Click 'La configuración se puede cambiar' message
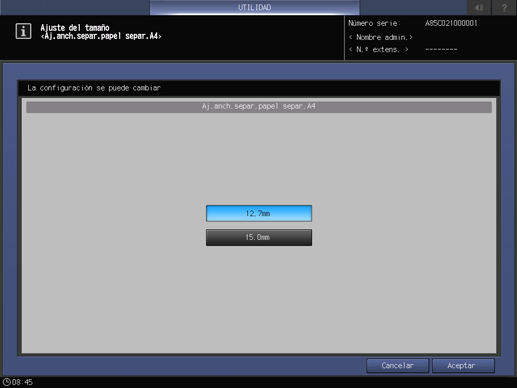Viewport: 517px width, 388px height. [x=94, y=88]
